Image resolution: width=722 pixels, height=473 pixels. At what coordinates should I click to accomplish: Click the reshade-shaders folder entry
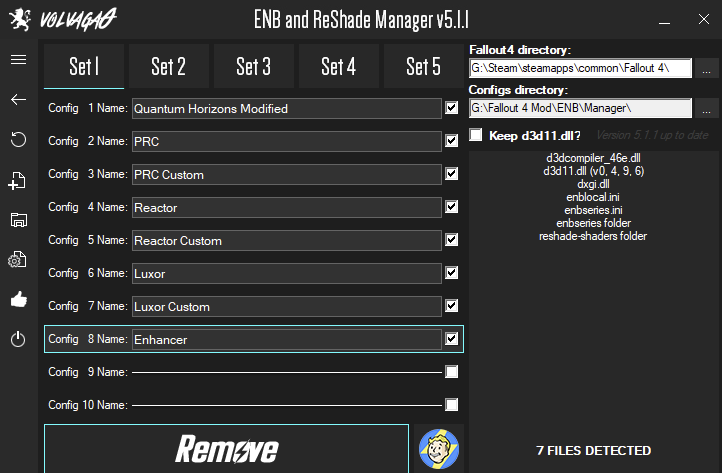(x=593, y=236)
